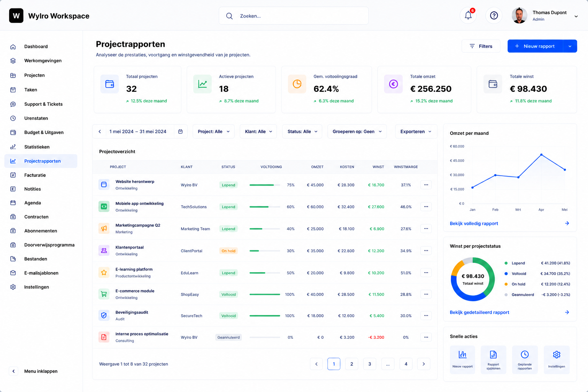Click the help question mark icon
Screen dimensions: 588x392
494,16
